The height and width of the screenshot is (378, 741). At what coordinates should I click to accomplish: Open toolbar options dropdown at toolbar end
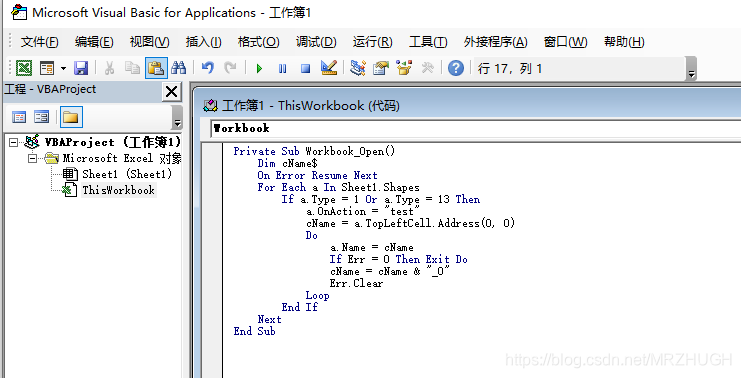click(691, 69)
